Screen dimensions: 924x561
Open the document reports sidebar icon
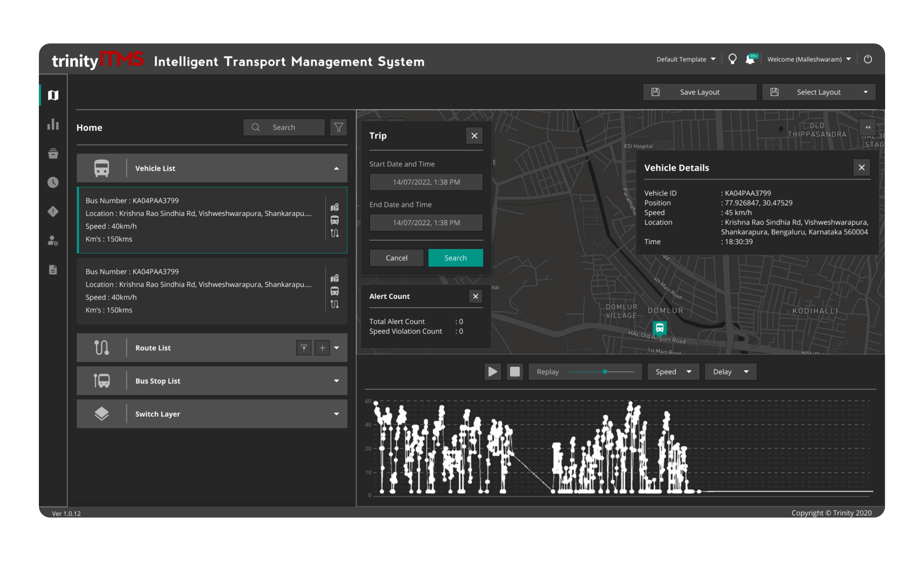coord(53,270)
